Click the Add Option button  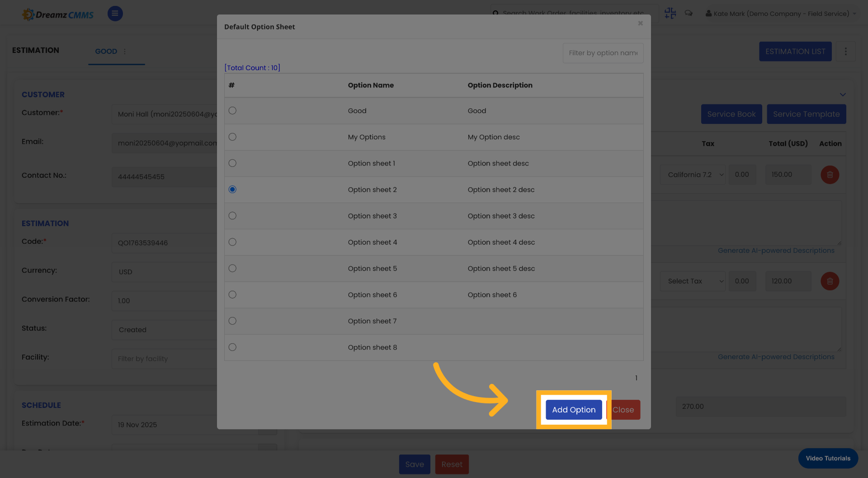(x=573, y=410)
